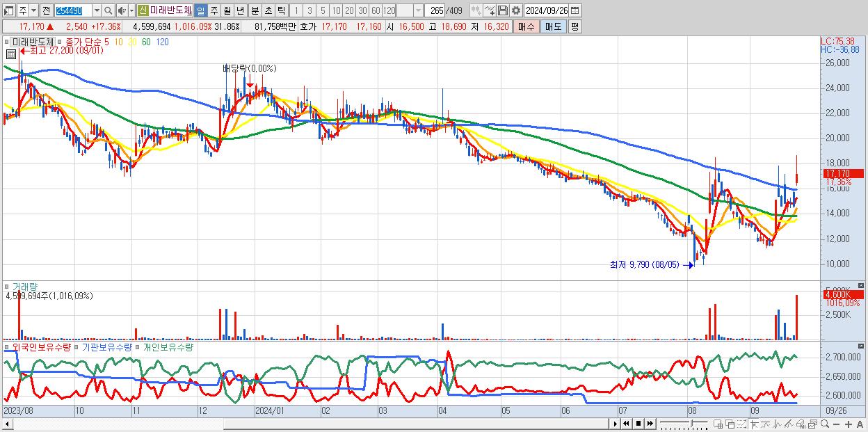
Task: Click the 전 button
Action: point(46,10)
